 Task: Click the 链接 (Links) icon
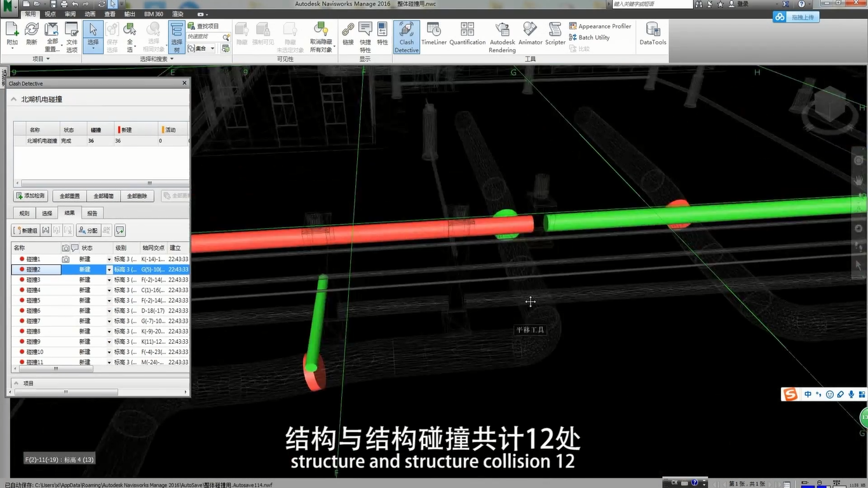pyautogui.click(x=348, y=34)
